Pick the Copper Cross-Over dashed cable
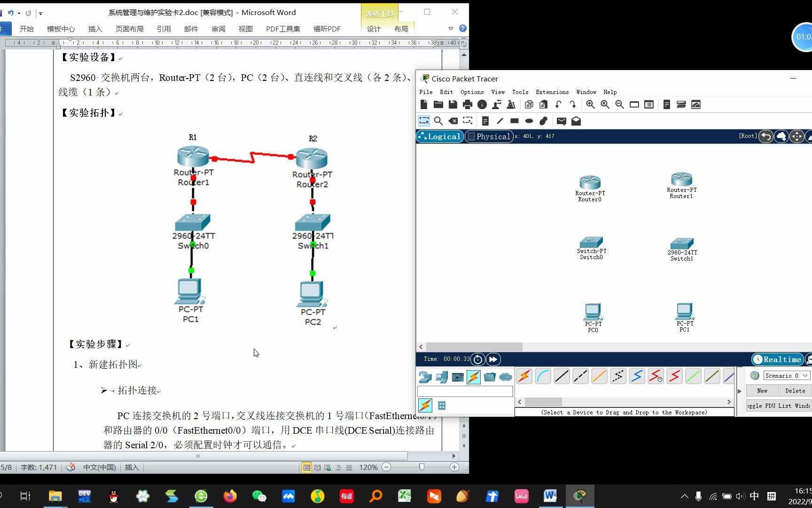This screenshot has height=508, width=812. click(x=581, y=376)
